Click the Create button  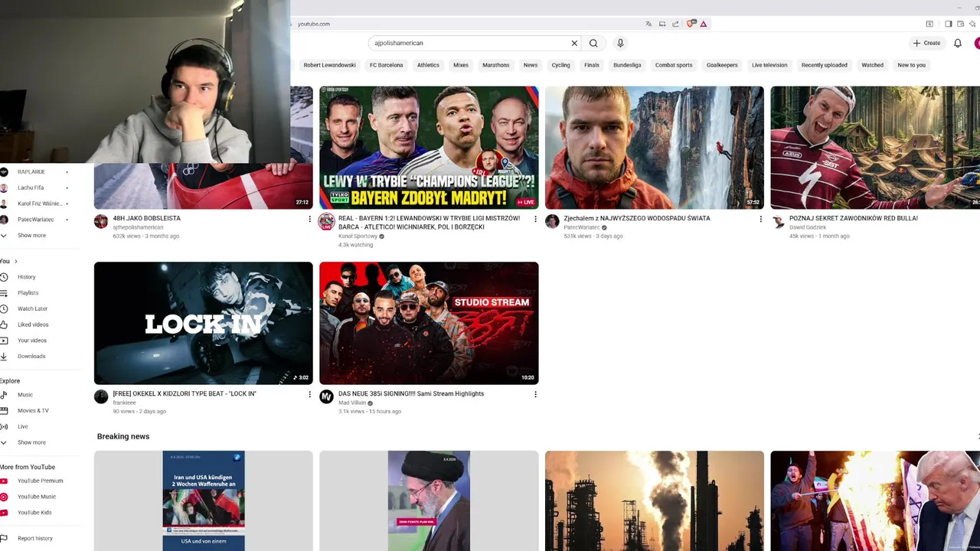(x=926, y=43)
